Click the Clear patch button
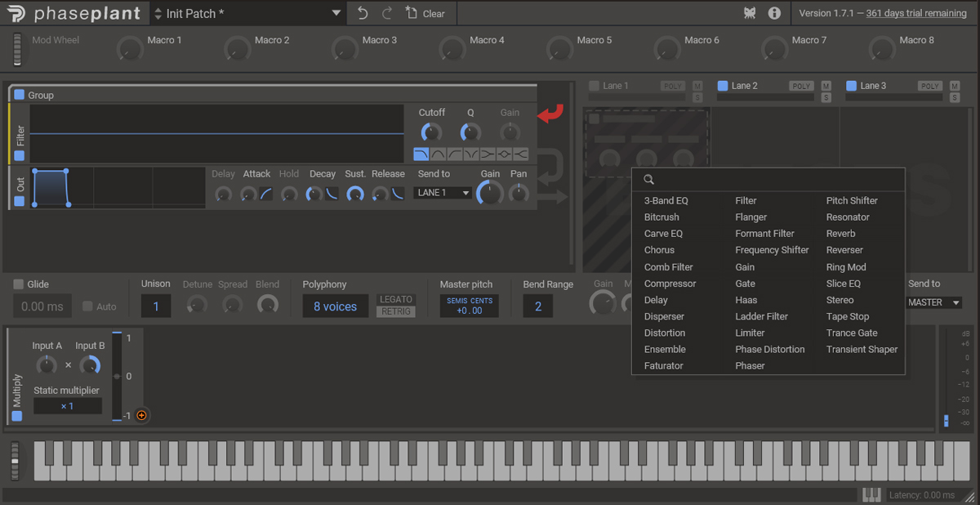The image size is (980, 505). point(425,13)
